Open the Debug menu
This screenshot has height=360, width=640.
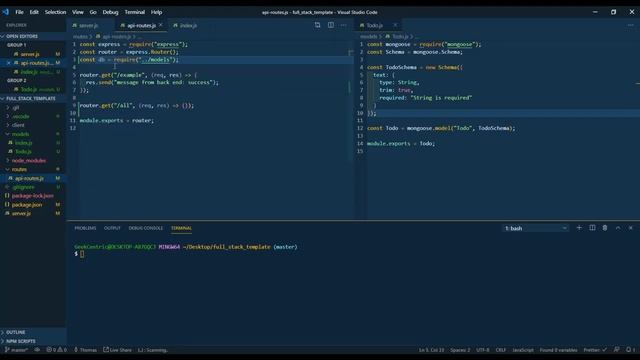point(110,12)
